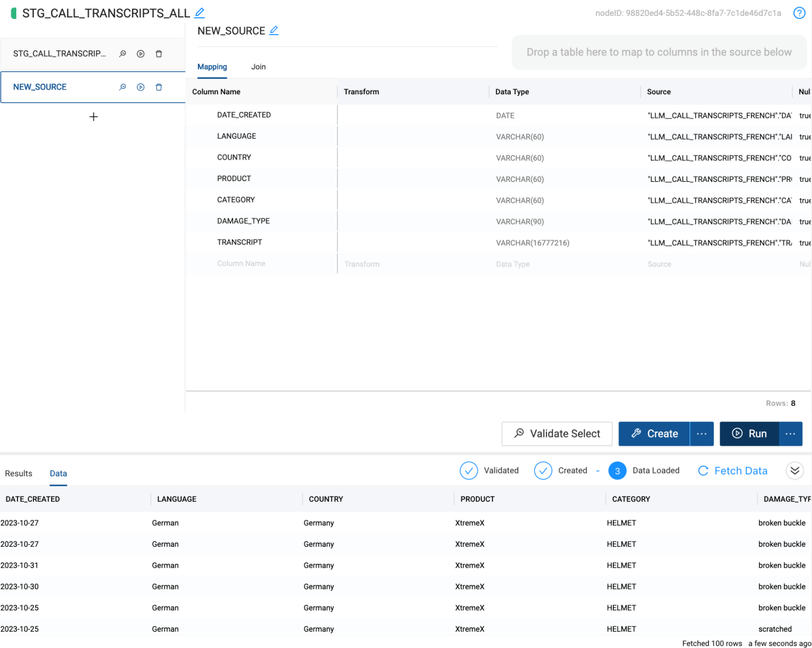Sort data by LANGUAGE column header
This screenshot has width=812, height=648.
(x=177, y=499)
